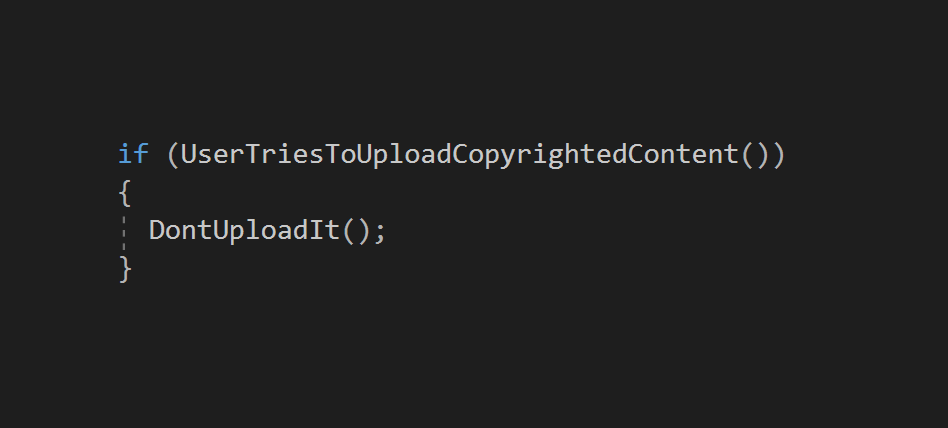Click 'Content' at the end of the identifier
This screenshot has height=428, width=948.
pyautogui.click(x=683, y=154)
